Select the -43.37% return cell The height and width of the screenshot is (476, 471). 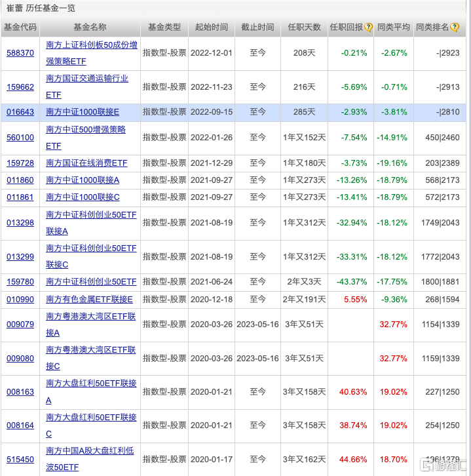[350, 282]
